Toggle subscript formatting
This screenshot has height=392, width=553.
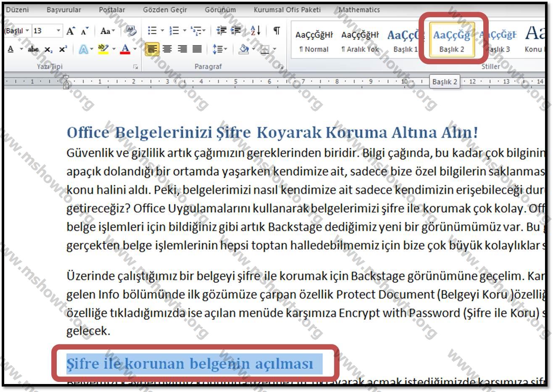point(48,50)
